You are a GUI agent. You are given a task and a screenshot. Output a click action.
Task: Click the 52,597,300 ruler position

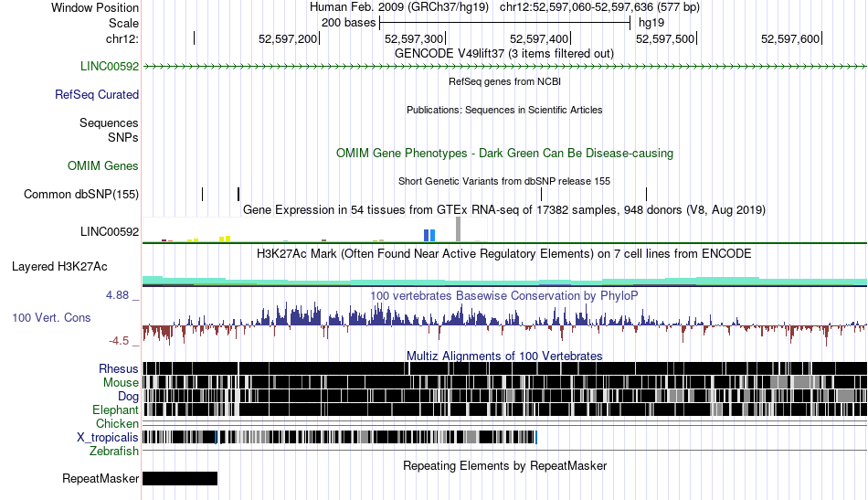pyautogui.click(x=414, y=38)
